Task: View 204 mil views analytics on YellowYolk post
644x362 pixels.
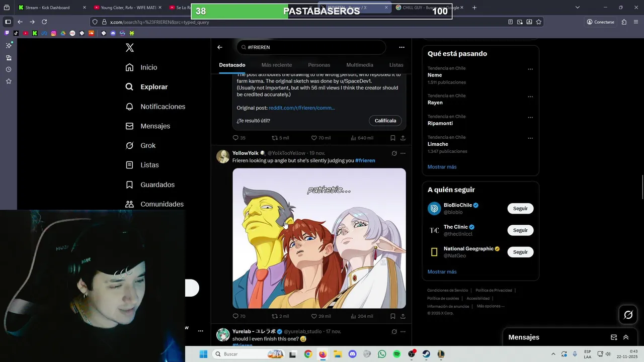Action: (x=362, y=316)
